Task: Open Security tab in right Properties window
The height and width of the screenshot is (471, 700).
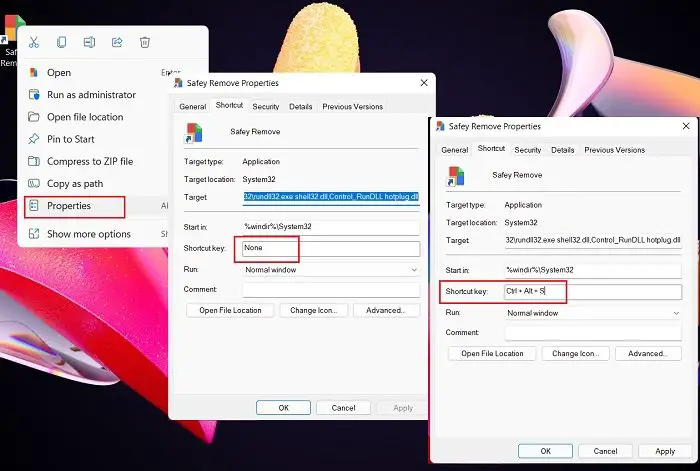Action: tap(528, 150)
